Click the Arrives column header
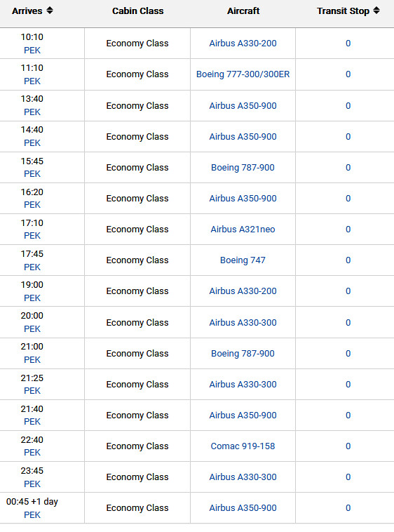The height and width of the screenshot is (532, 394). coord(27,11)
